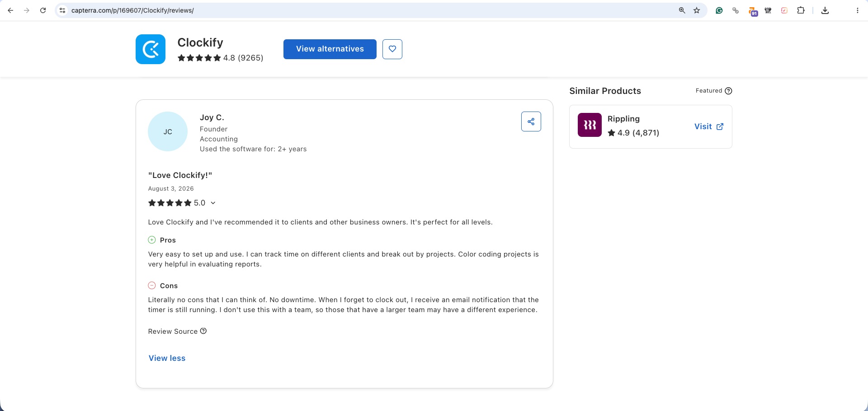Click the review's star rating
This screenshot has width=868, height=411.
[x=170, y=203]
